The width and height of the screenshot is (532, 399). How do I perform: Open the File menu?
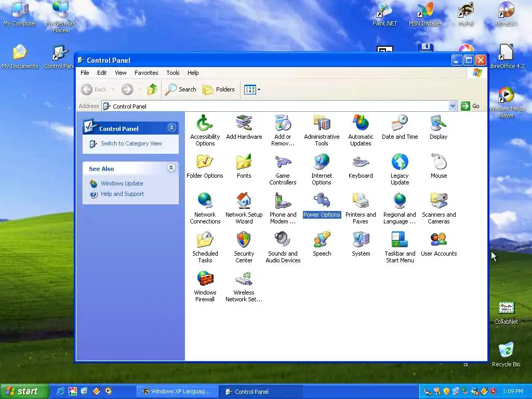(x=85, y=73)
